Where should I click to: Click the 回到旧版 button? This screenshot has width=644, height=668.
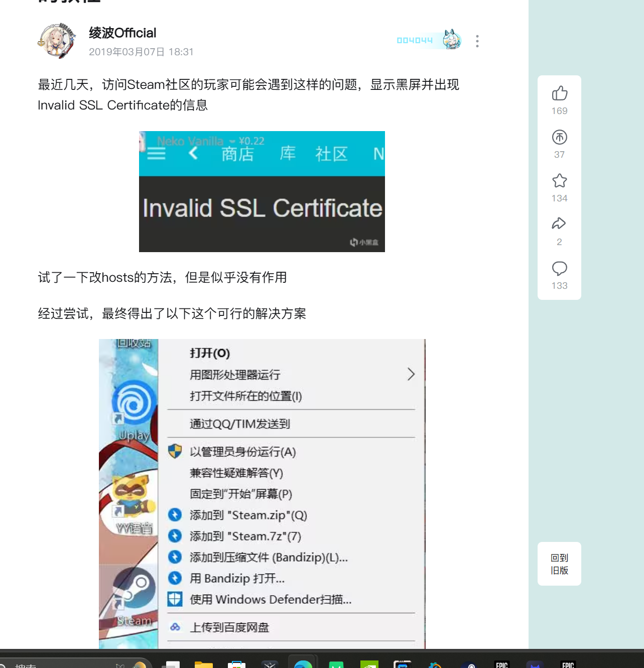coord(559,564)
